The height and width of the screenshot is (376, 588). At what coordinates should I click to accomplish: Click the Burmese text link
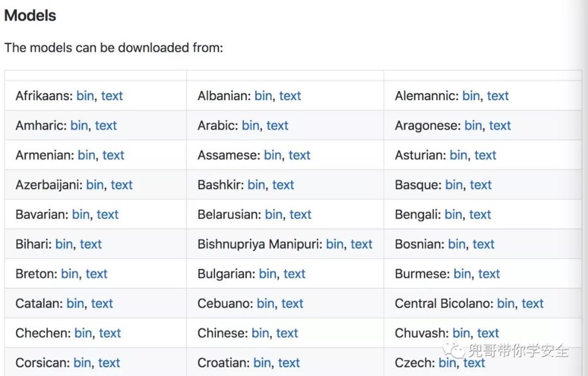[488, 274]
